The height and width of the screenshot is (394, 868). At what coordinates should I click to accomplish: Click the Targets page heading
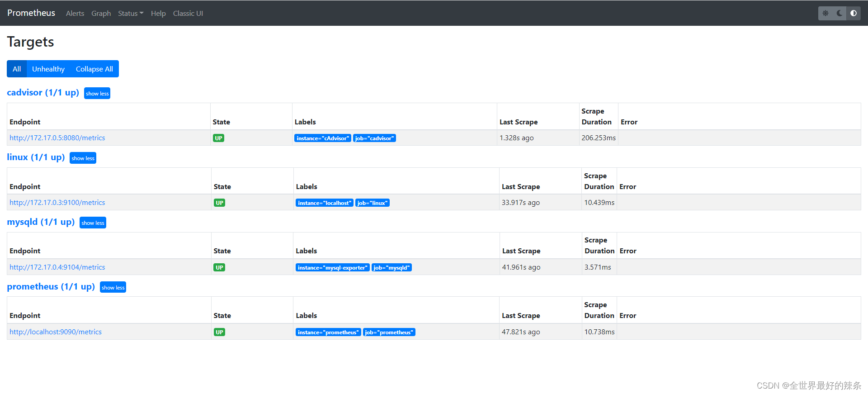click(x=30, y=42)
